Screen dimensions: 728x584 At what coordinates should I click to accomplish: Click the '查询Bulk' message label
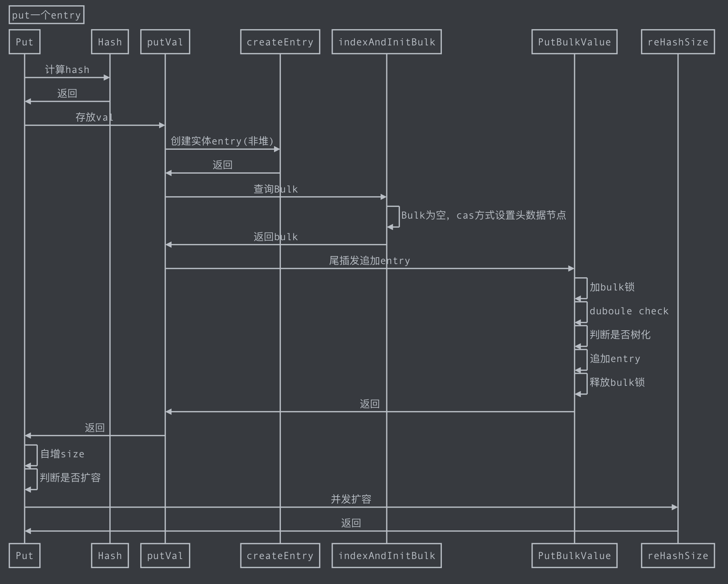tap(276, 189)
